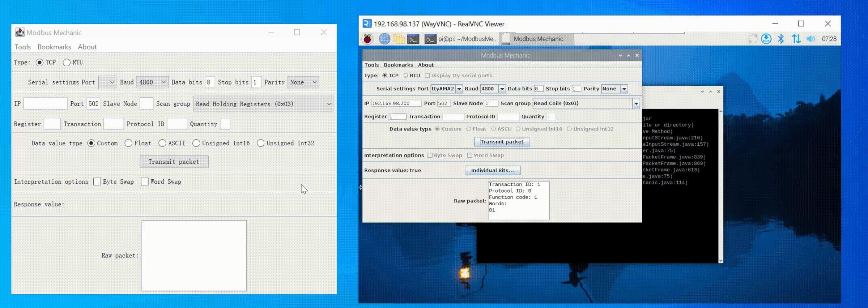The width and height of the screenshot is (868, 308).
Task: Click the IP field in Windows app
Action: pyautogui.click(x=45, y=104)
